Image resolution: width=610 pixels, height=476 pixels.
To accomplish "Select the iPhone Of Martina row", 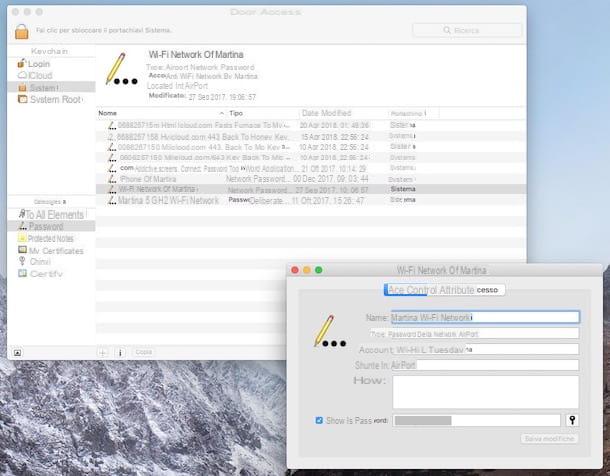I will [311, 179].
